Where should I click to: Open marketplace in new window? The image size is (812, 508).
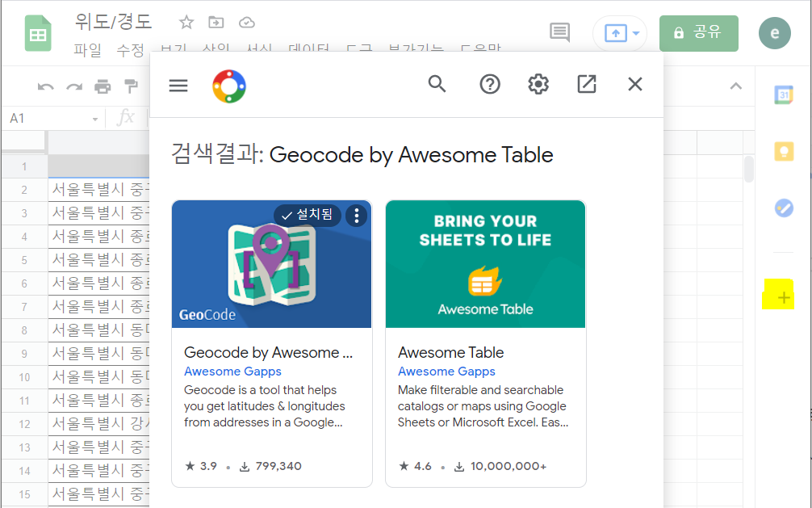pos(587,84)
